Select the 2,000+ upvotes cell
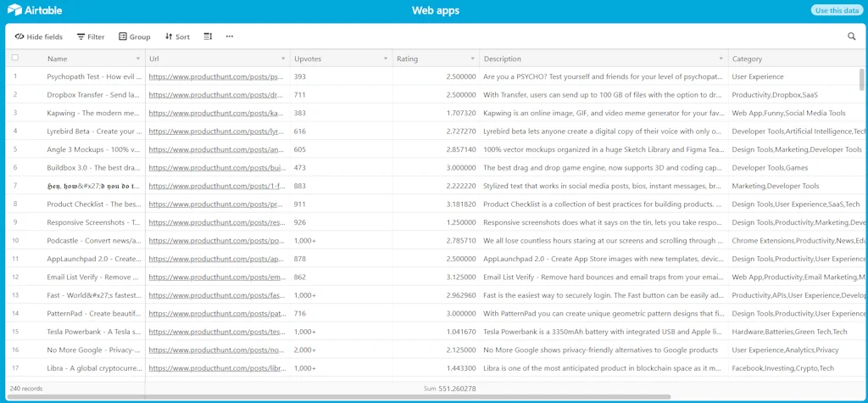 [x=341, y=350]
